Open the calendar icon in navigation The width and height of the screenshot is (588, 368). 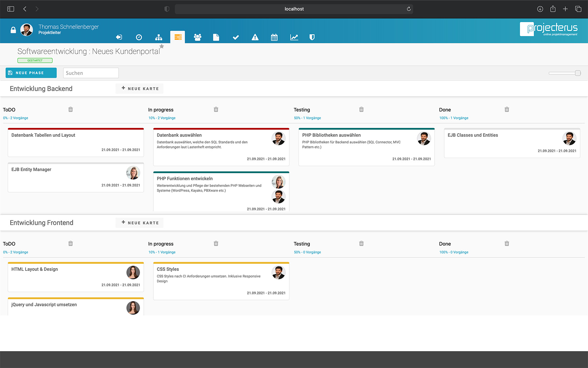[x=274, y=37]
